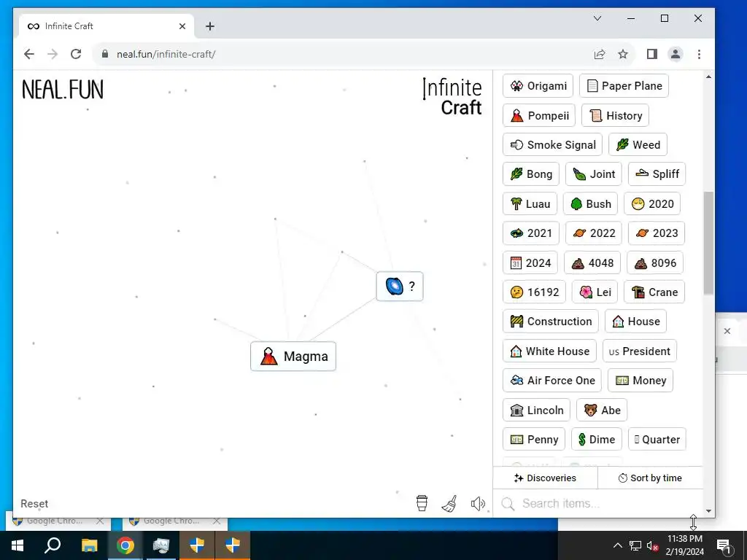The width and height of the screenshot is (747, 560).
Task: Select the Smoke Signal item
Action: [553, 145]
